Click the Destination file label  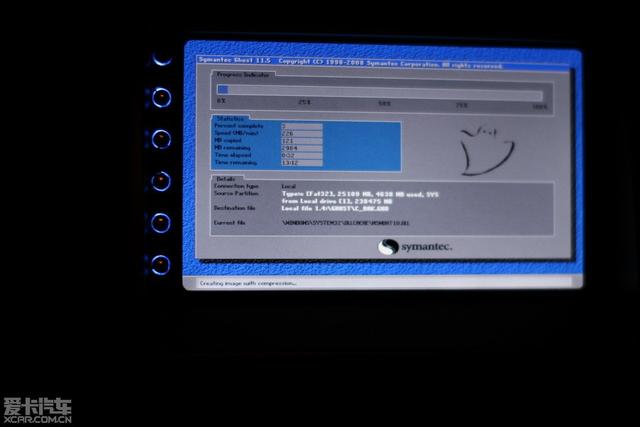(x=234, y=208)
